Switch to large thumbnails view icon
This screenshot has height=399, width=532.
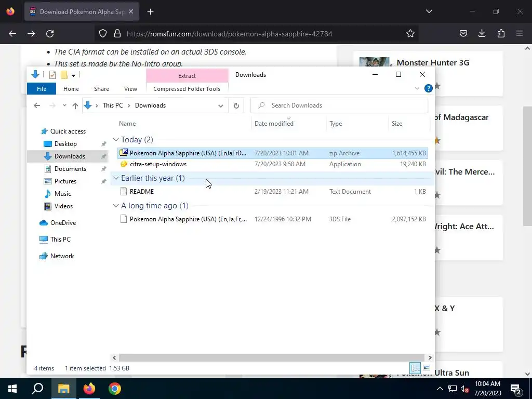[427, 368]
